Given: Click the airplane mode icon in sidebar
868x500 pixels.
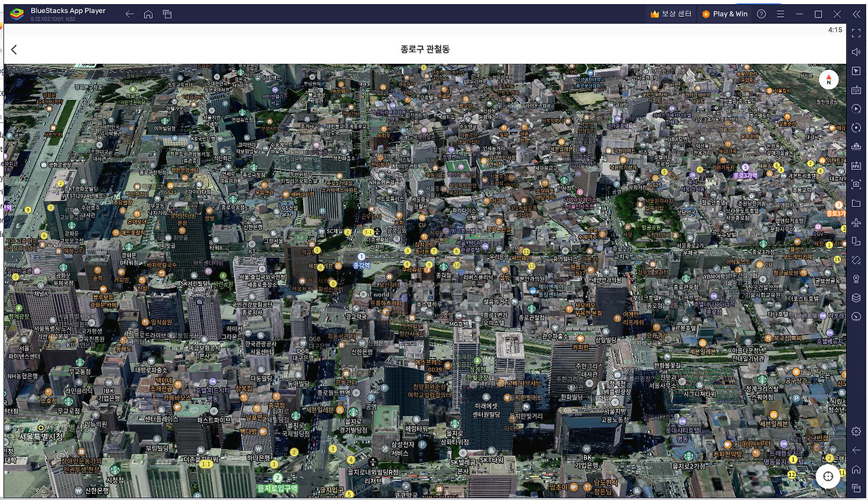Looking at the screenshot, I should point(856,222).
